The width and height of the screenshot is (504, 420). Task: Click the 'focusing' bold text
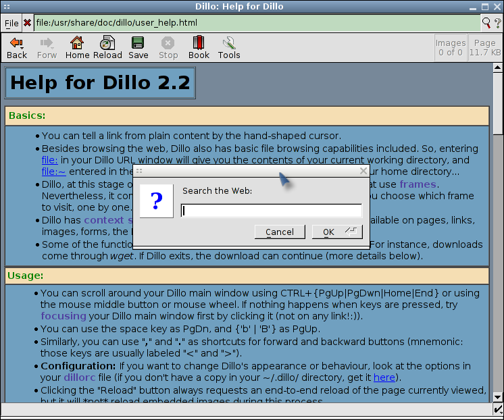click(x=64, y=316)
